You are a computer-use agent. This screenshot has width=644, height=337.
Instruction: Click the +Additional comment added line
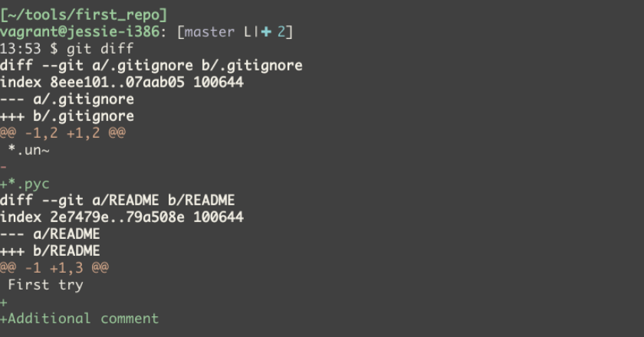80,318
